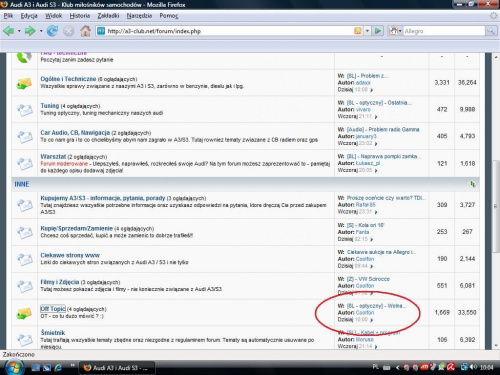Image resolution: width=500 pixels, height=375 pixels.
Task: Click the Ogólne i Techniczne new-posts folder icon
Action: [24, 83]
